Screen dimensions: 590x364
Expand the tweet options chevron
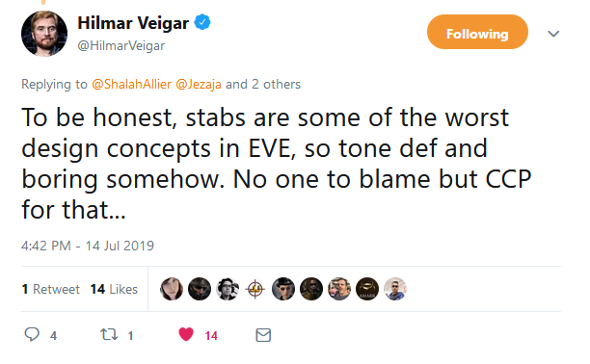[553, 34]
